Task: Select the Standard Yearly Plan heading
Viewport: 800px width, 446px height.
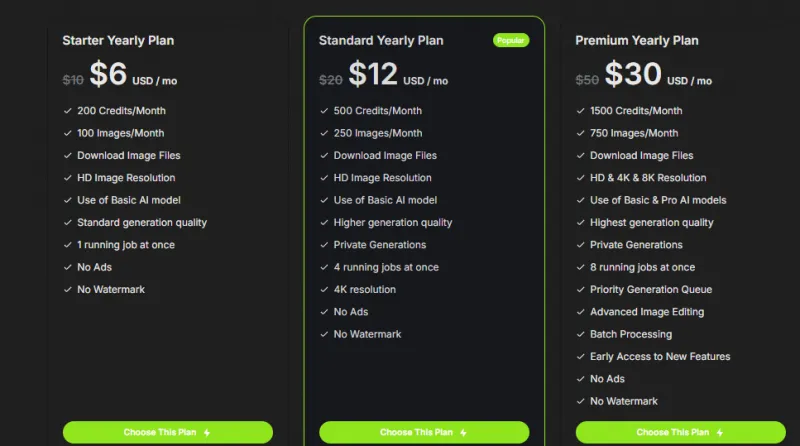Action: (381, 41)
